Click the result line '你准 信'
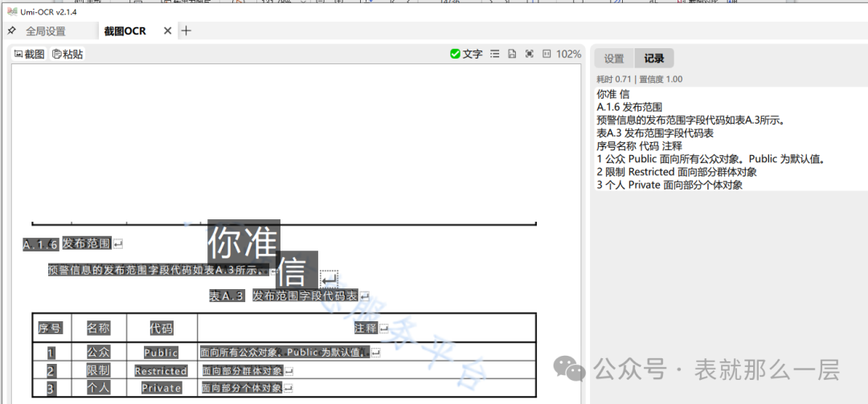 [612, 94]
